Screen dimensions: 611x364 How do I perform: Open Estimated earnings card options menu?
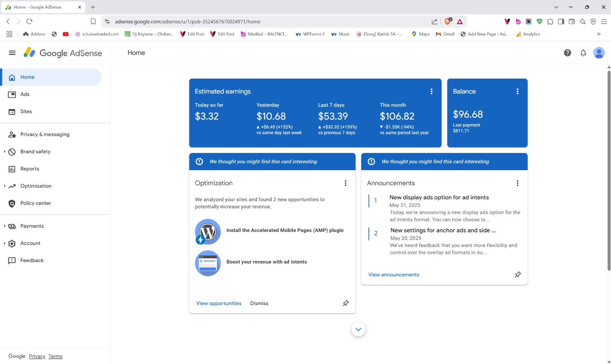432,92
